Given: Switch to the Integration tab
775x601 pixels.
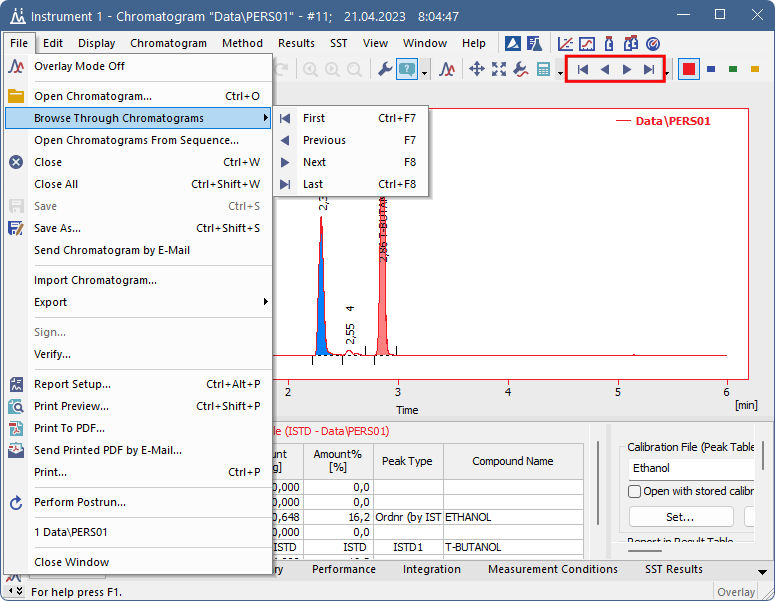Looking at the screenshot, I should (x=431, y=569).
